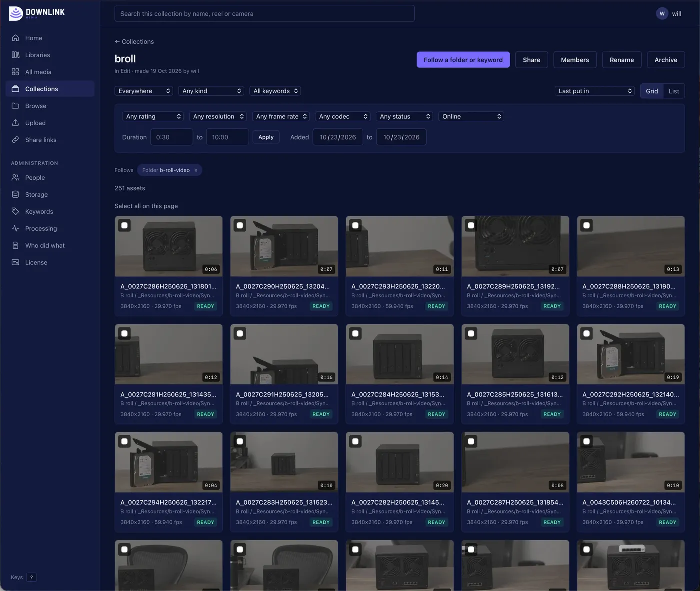The image size is (700, 591).
Task: Select checkbox on A_0027C286H250625 clip
Action: [x=124, y=225]
